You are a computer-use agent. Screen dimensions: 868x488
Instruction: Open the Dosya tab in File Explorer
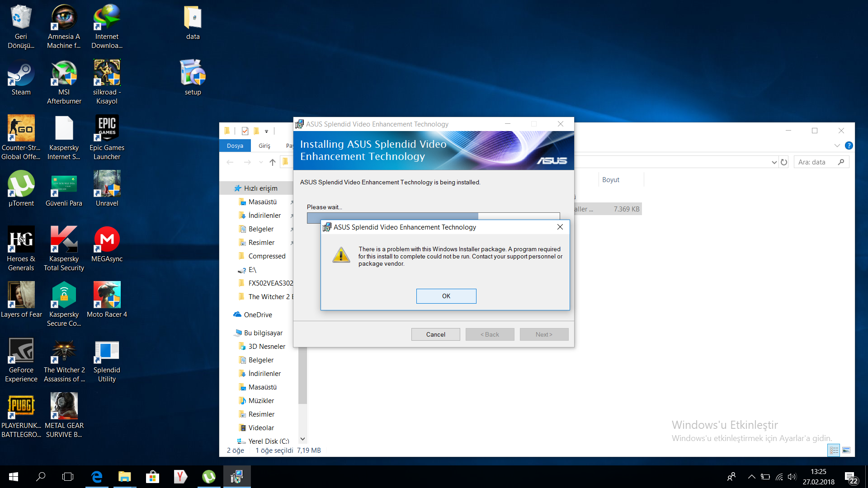point(235,145)
